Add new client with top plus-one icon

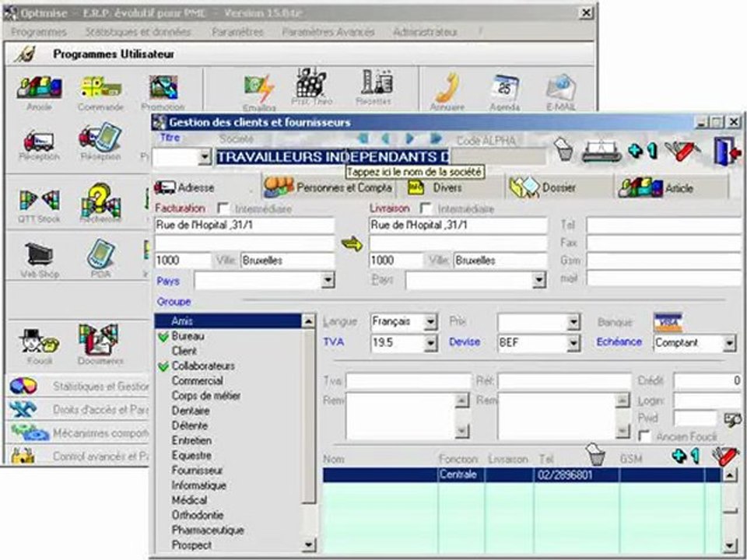tap(642, 151)
